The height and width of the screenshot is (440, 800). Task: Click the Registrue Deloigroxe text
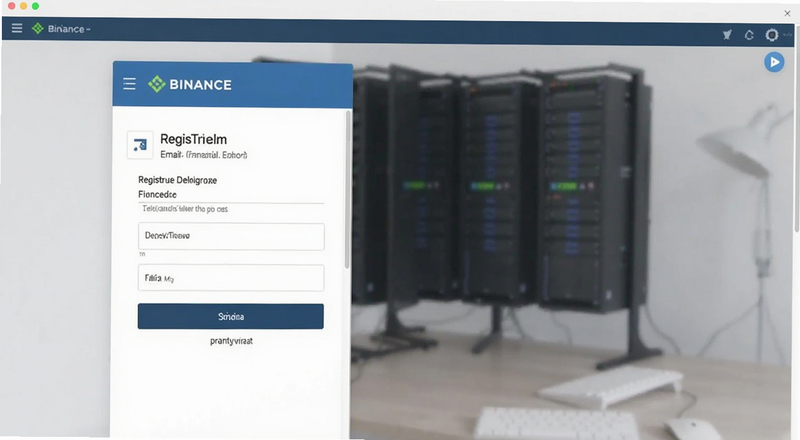pos(178,180)
